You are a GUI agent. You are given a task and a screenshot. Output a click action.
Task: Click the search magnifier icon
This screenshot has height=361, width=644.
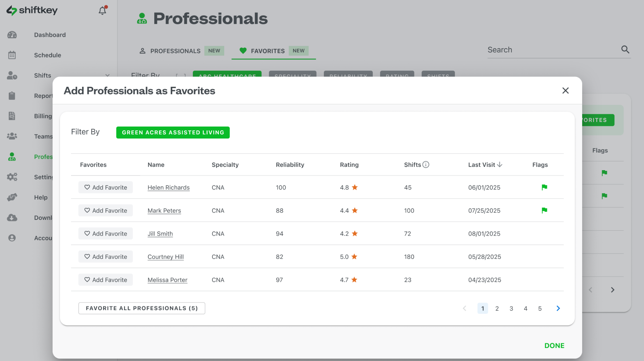click(625, 49)
